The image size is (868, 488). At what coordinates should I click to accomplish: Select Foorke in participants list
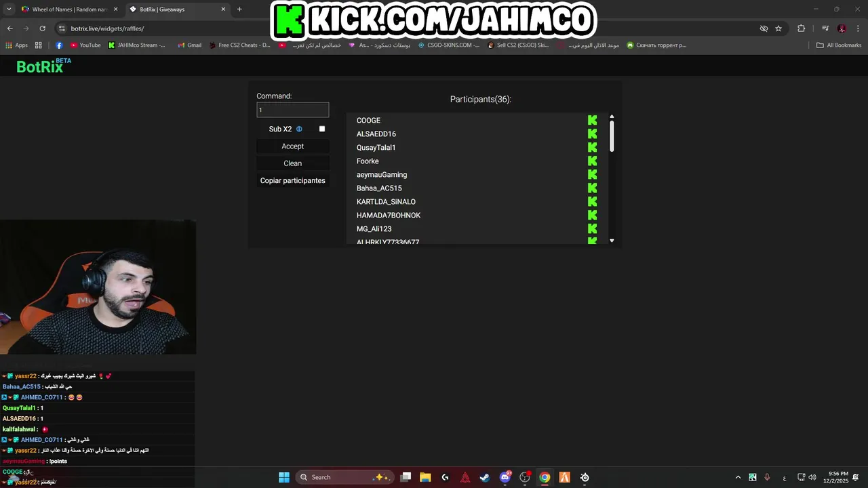coord(368,161)
